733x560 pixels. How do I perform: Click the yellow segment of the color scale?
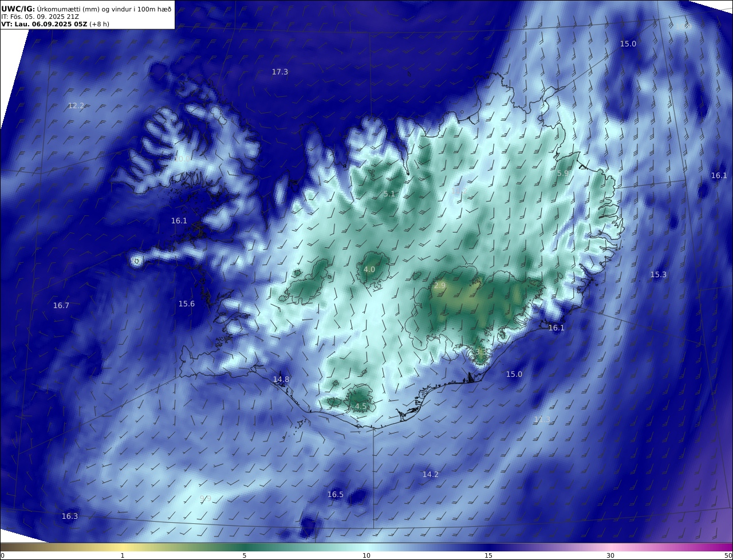tap(123, 547)
